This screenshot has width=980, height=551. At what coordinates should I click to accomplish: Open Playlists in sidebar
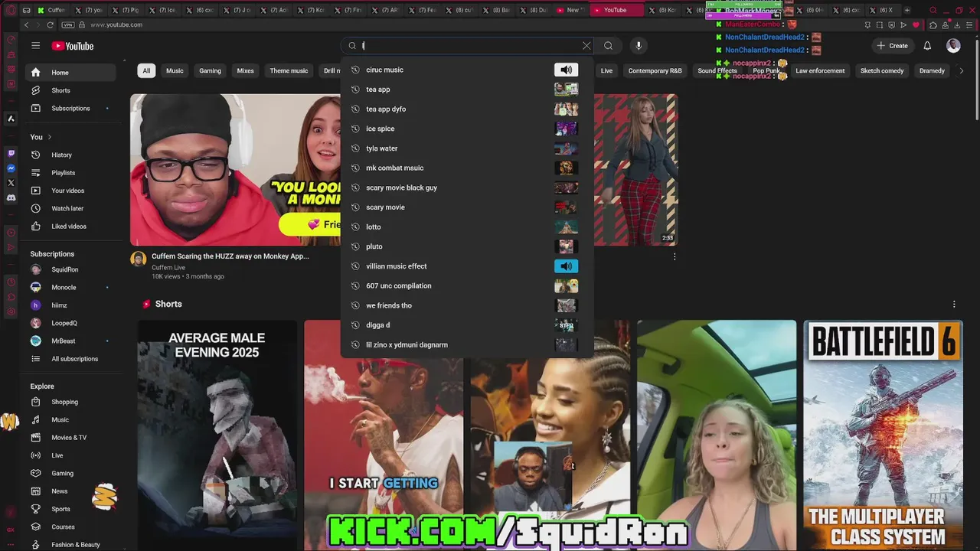(x=69, y=173)
